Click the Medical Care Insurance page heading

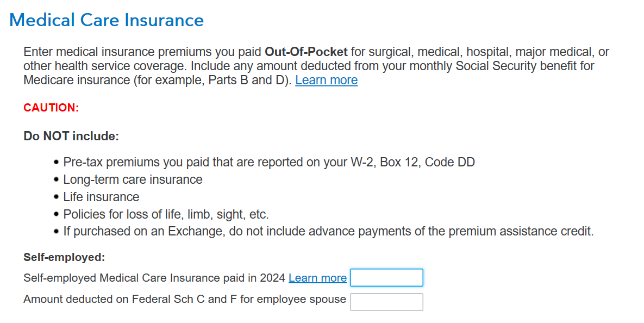point(107,20)
